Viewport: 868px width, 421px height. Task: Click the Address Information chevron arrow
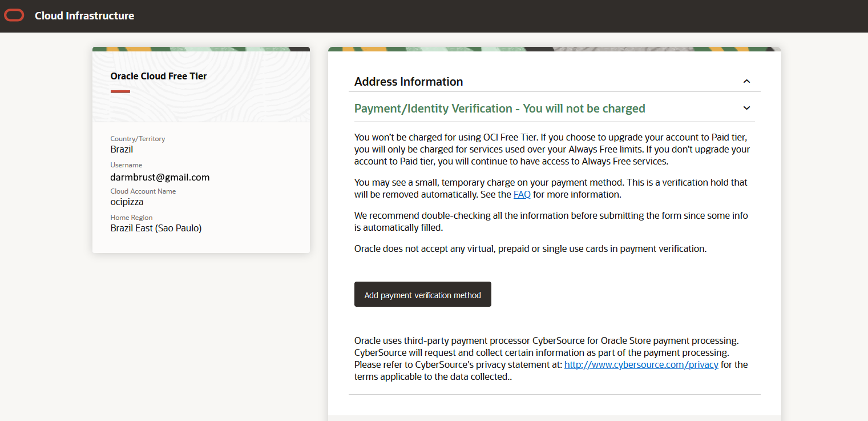[746, 82]
